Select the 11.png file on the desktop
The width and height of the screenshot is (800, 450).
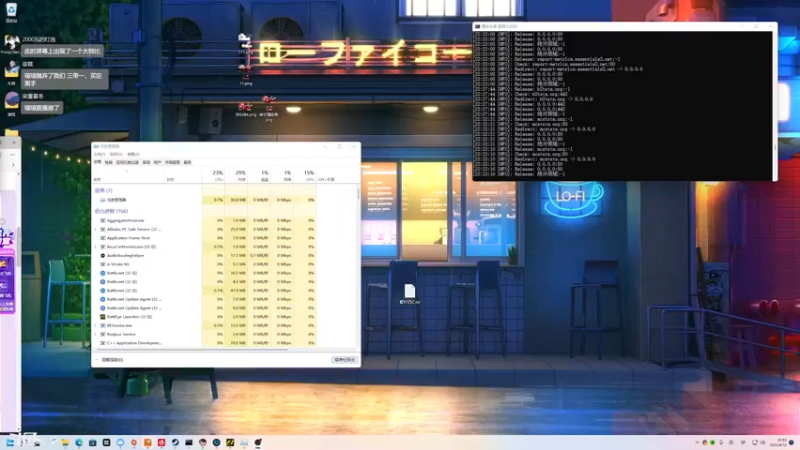pyautogui.click(x=245, y=74)
